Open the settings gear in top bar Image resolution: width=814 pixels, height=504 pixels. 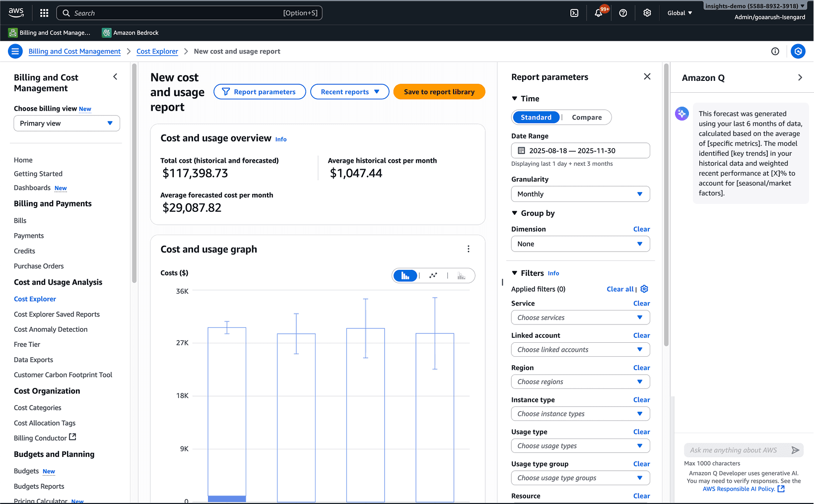tap(647, 13)
